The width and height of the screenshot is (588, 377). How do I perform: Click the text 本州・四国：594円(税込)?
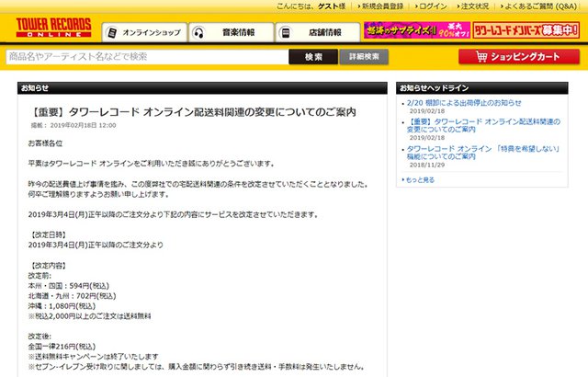point(69,286)
